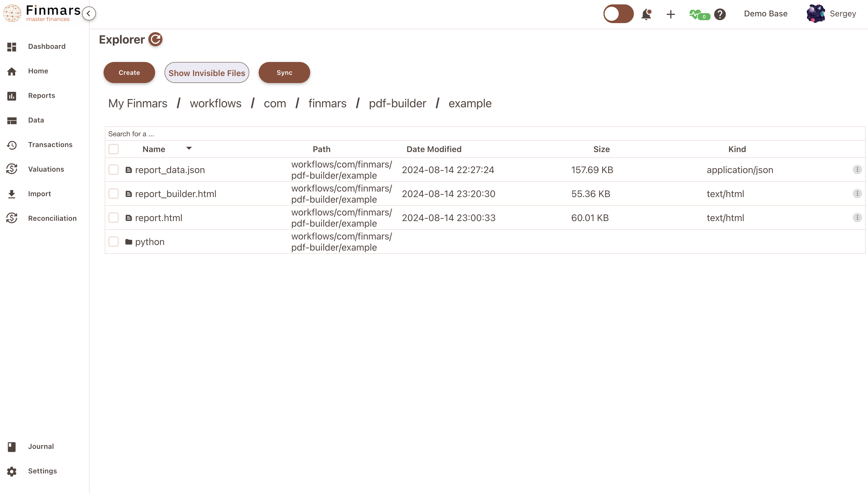Open more options for report.html
Viewport: 868px width, 493px height.
857,218
